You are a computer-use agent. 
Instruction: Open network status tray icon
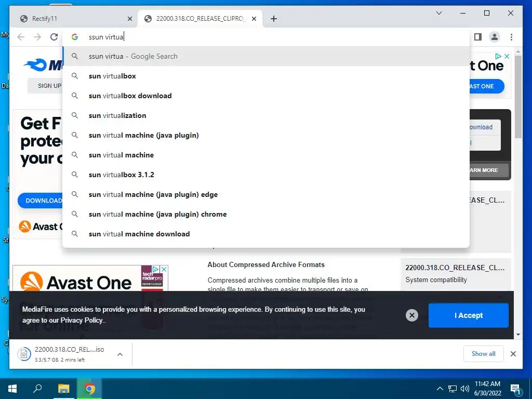(453, 389)
